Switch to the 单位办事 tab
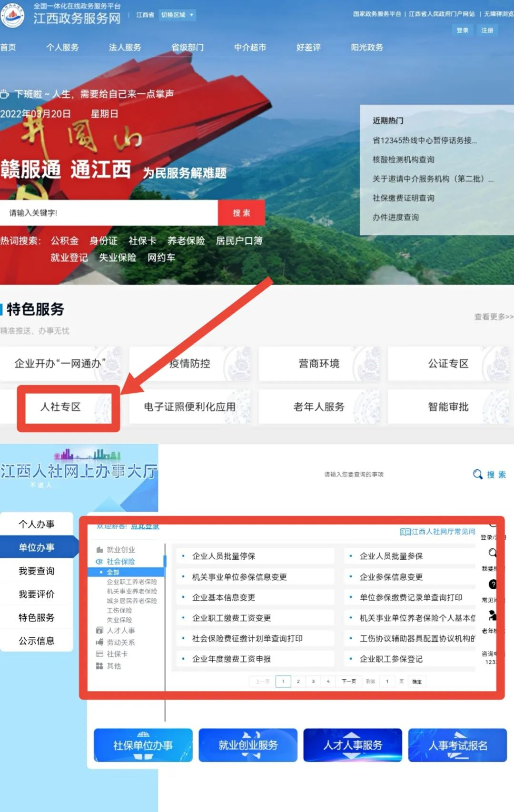The height and width of the screenshot is (812, 514). pyautogui.click(x=37, y=547)
